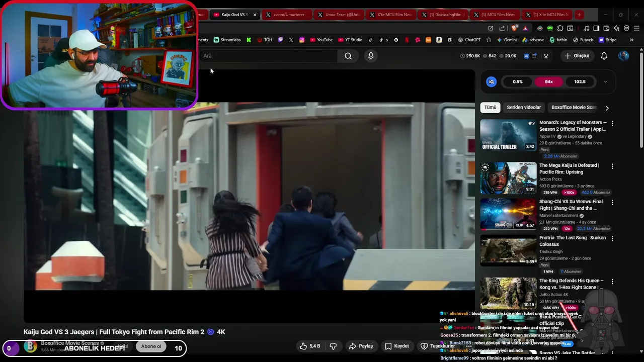Click the YouTube search magnifier button

pos(348,56)
